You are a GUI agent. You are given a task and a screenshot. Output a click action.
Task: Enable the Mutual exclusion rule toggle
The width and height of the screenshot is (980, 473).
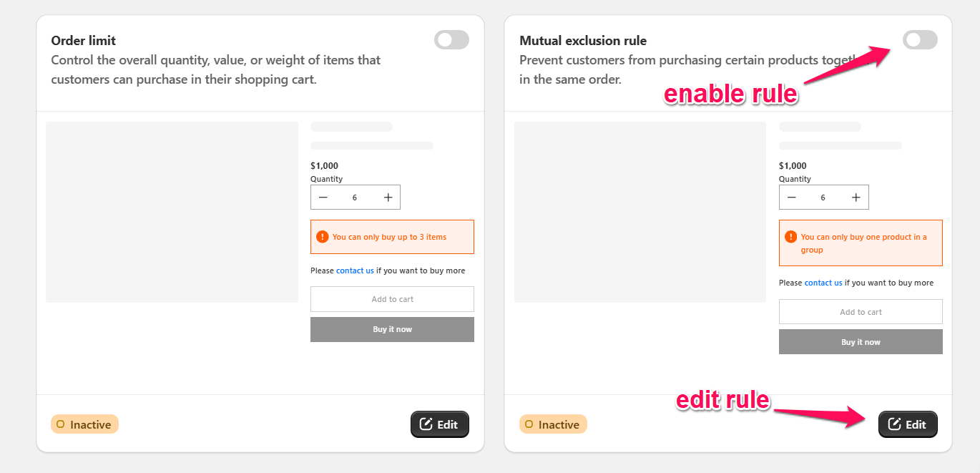(x=920, y=39)
